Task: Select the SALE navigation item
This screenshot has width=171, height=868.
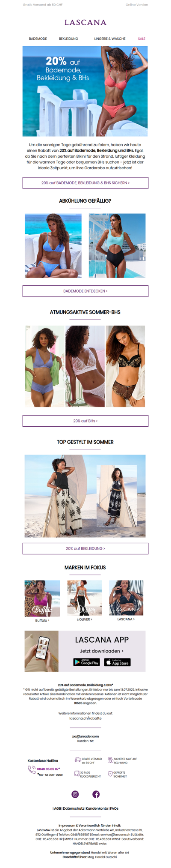Action: tap(142, 39)
